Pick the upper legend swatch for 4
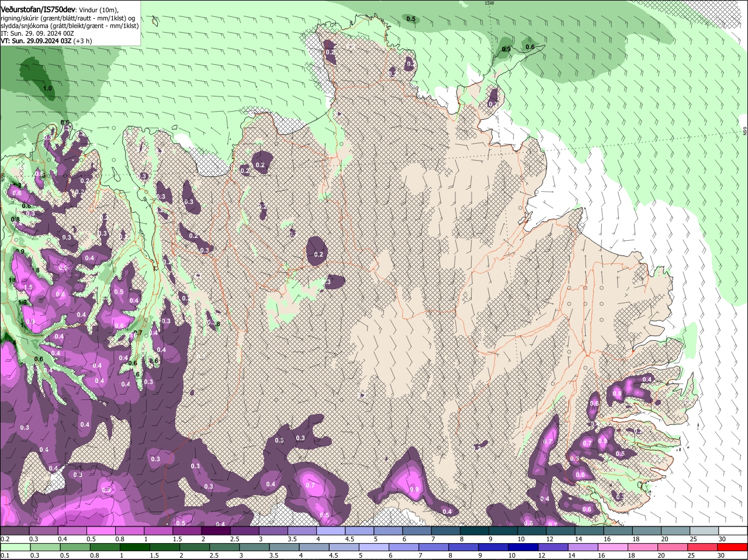Image resolution: width=748 pixels, height=560 pixels. (x=330, y=531)
